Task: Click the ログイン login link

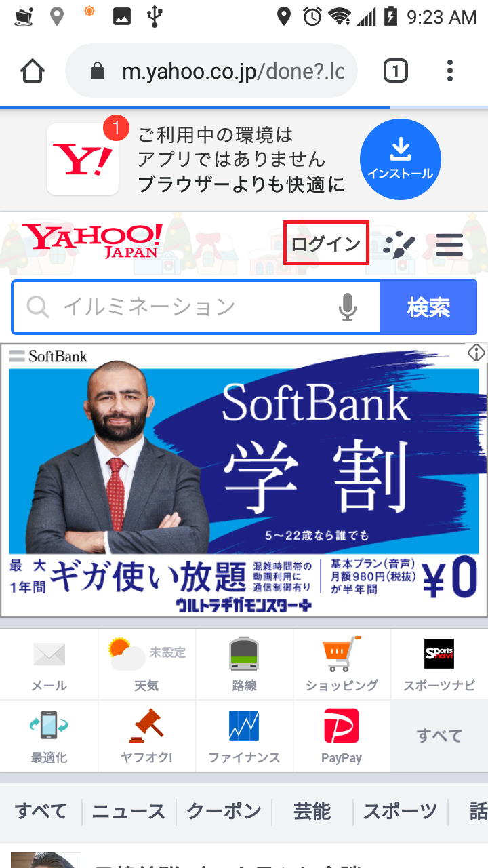Action: 326,243
